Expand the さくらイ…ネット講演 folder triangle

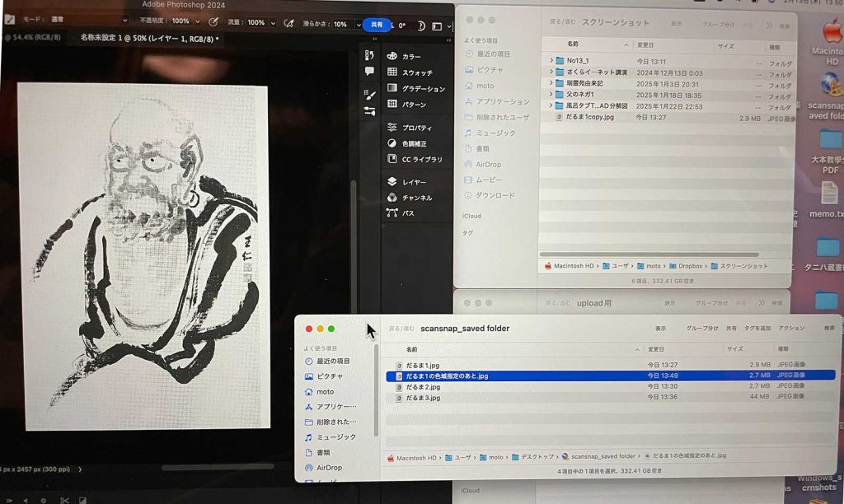[551, 72]
